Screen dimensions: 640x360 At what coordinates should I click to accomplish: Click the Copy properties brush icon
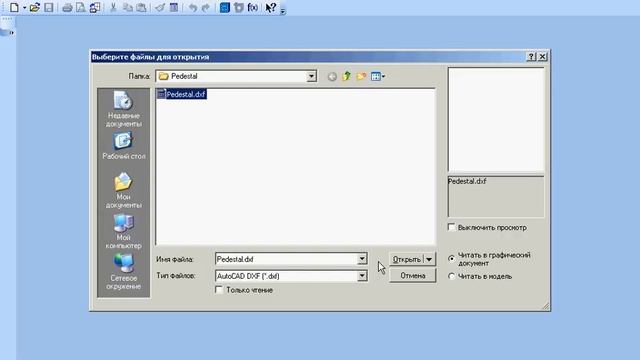pos(160,7)
